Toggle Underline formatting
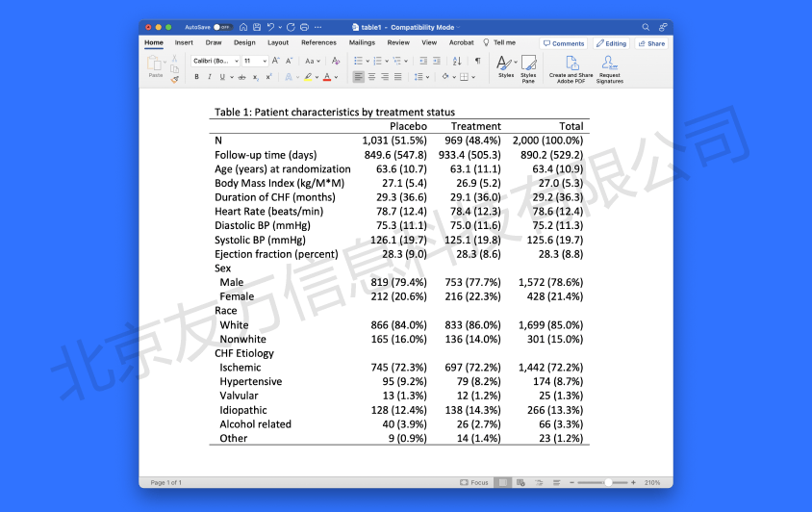Image resolution: width=812 pixels, height=512 pixels. tap(222, 77)
